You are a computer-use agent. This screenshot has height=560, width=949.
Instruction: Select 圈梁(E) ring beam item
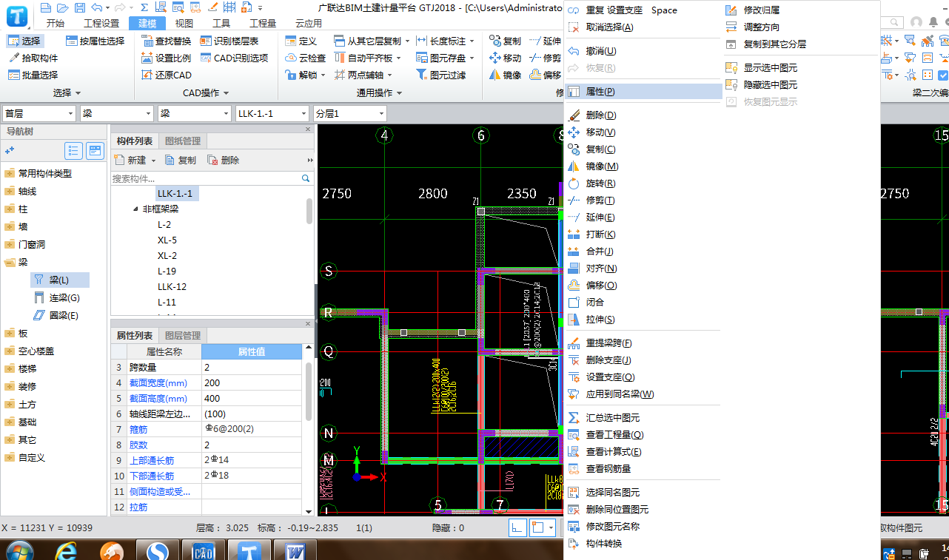pyautogui.click(x=56, y=315)
